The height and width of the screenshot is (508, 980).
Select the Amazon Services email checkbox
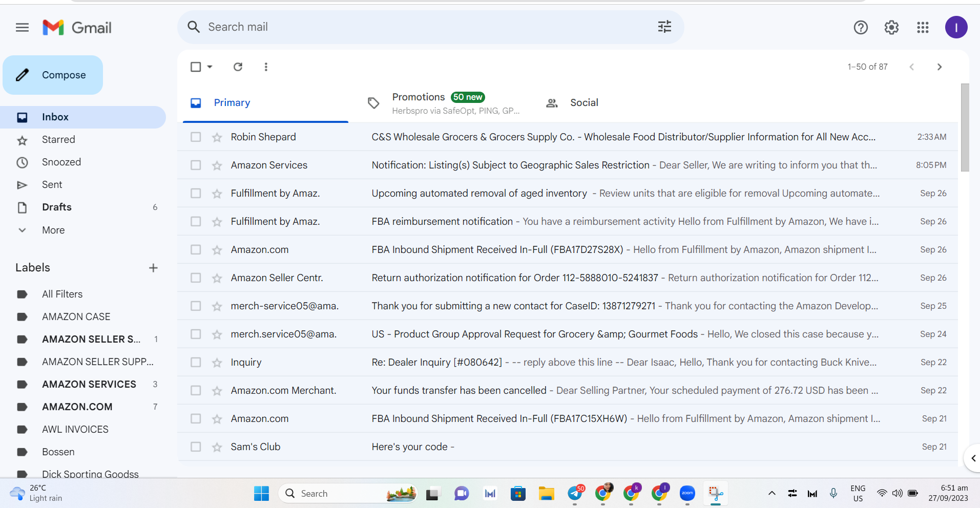point(196,165)
